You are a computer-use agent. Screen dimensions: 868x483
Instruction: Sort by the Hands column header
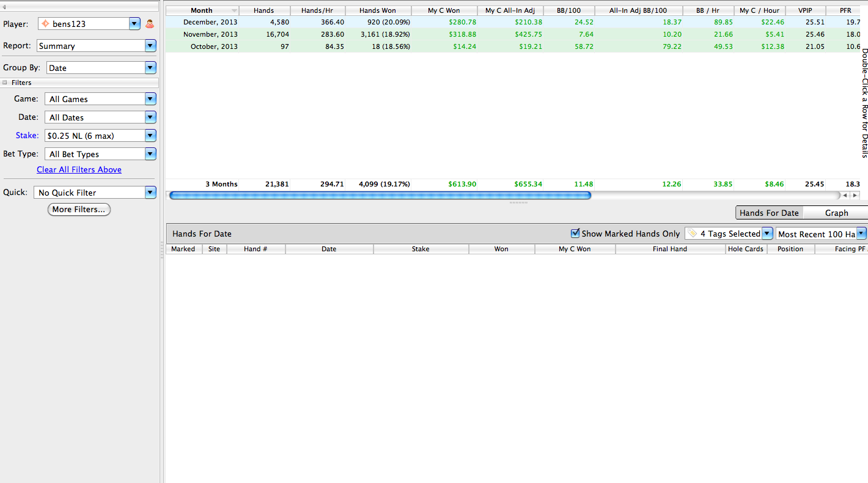(x=263, y=10)
